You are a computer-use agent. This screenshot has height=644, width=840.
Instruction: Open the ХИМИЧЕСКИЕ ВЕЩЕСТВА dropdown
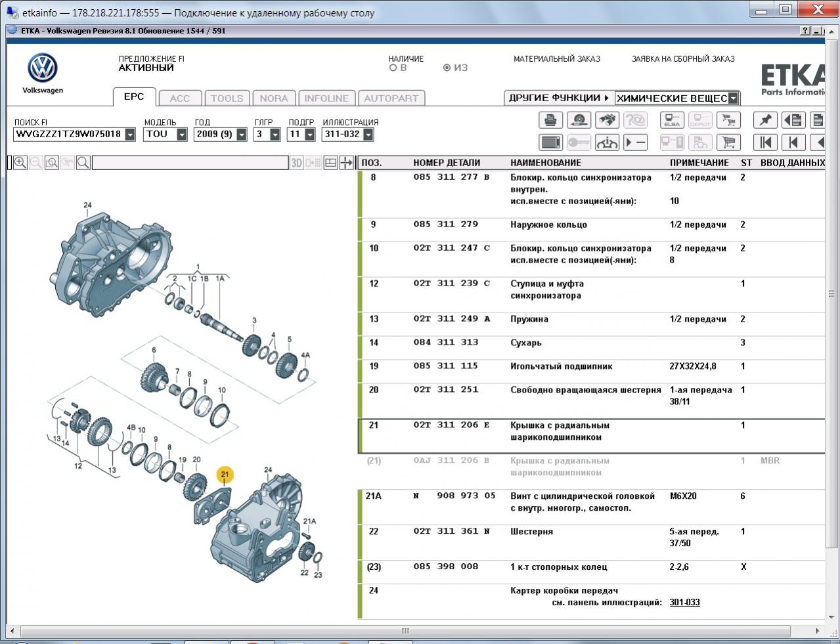coord(734,98)
